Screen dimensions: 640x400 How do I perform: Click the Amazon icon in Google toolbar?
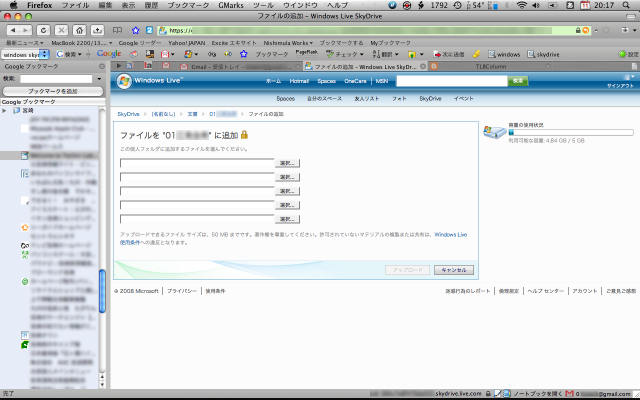click(150, 54)
